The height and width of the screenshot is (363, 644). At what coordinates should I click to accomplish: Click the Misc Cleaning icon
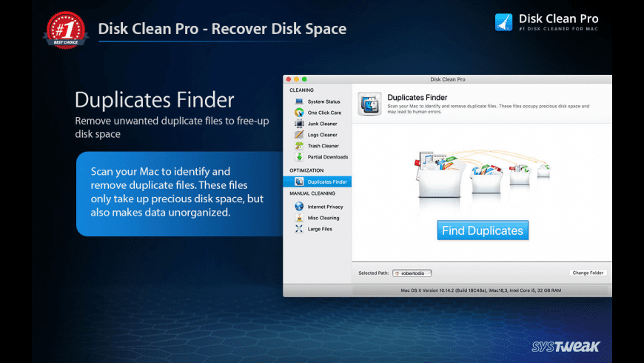(299, 218)
